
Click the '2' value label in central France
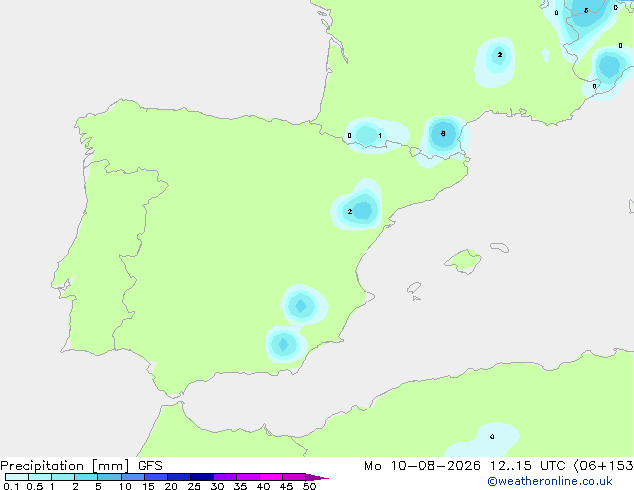[500, 55]
